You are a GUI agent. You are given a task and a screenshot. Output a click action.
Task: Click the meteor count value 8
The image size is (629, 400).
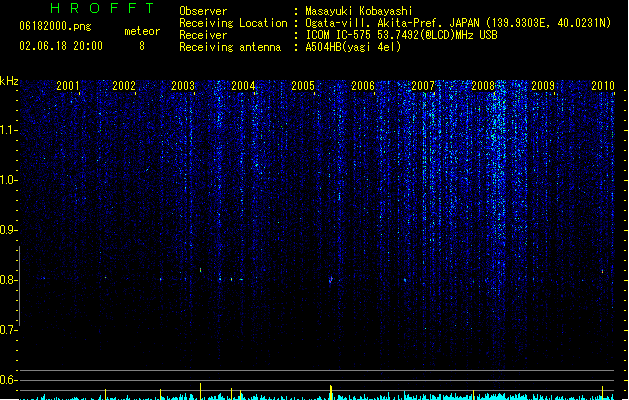pos(142,46)
